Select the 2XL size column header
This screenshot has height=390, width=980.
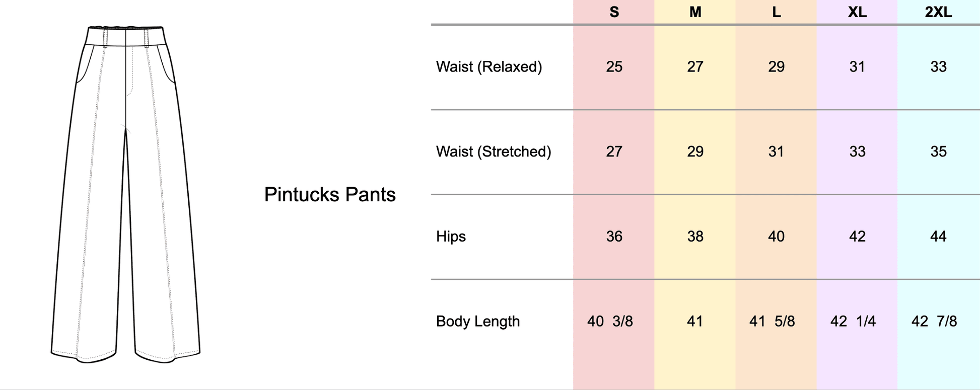[x=938, y=12]
